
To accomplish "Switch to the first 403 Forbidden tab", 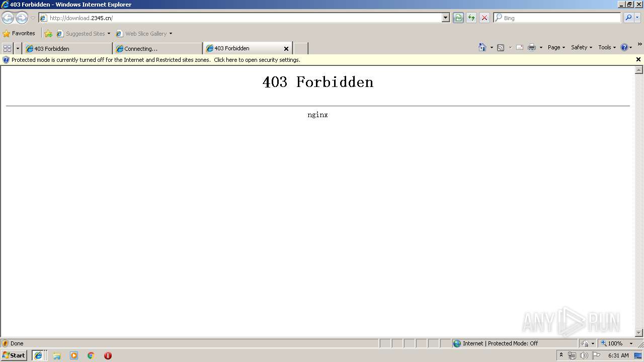I will 67,49.
